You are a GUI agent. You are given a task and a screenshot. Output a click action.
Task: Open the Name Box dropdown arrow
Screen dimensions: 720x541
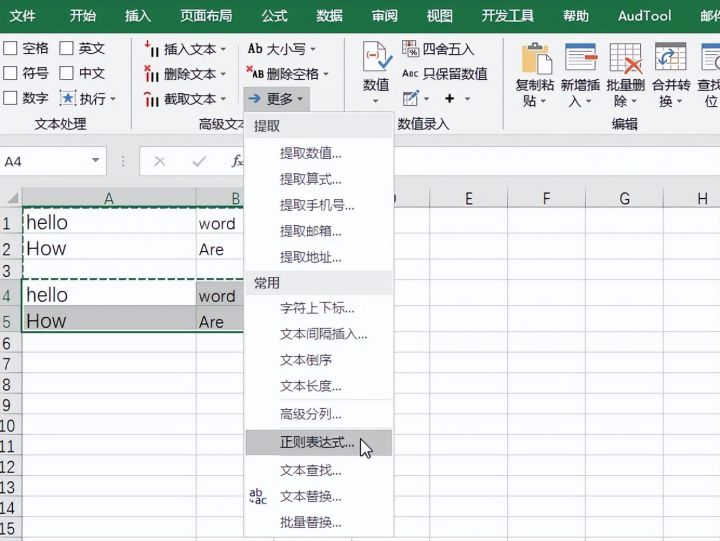pyautogui.click(x=96, y=160)
